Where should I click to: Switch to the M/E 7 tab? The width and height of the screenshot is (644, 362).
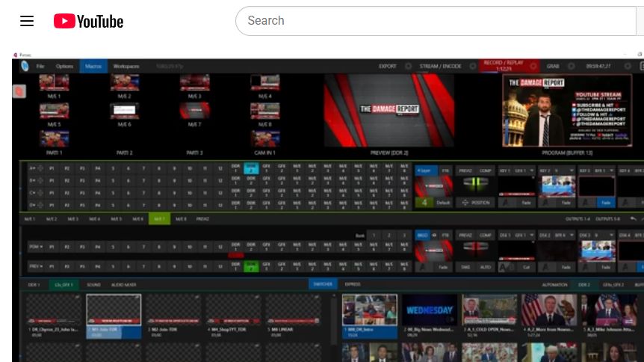(159, 219)
